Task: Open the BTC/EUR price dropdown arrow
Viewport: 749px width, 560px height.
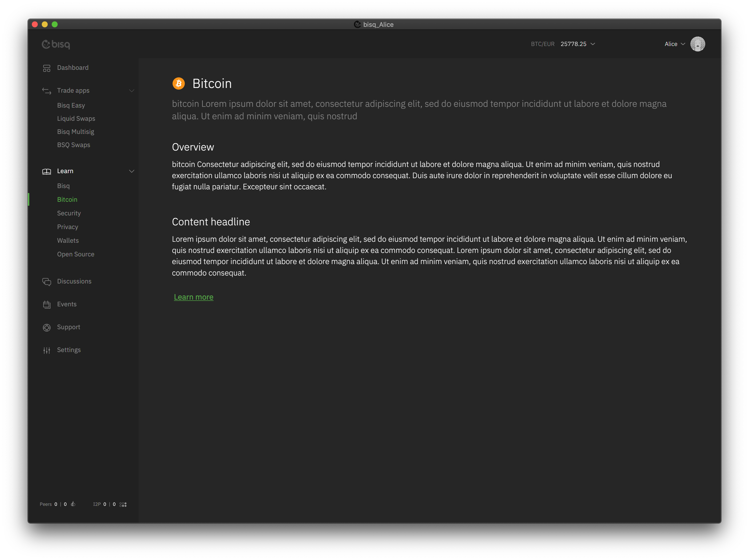Action: coord(592,44)
